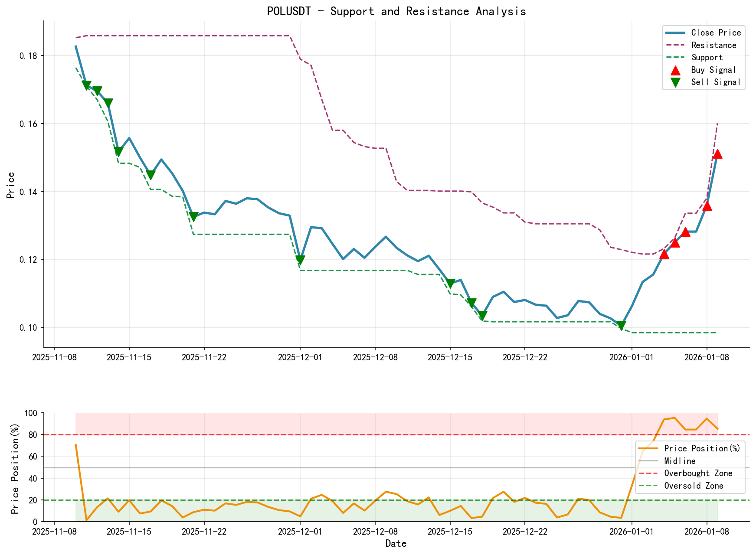
Task: Click the buy marker near the 2026-01-03 uptrend start
Action: (665, 256)
